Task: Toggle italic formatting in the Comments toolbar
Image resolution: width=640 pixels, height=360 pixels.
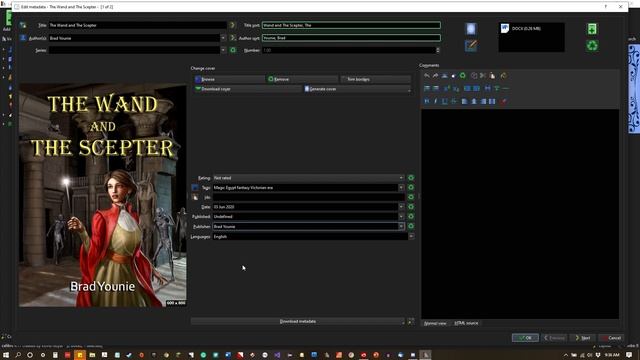Action: tap(436, 101)
